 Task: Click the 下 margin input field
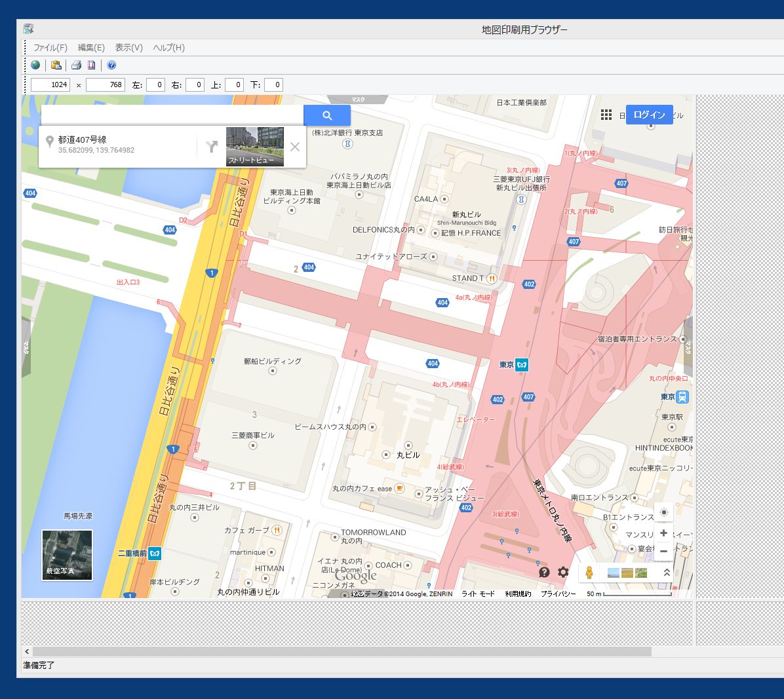click(273, 85)
